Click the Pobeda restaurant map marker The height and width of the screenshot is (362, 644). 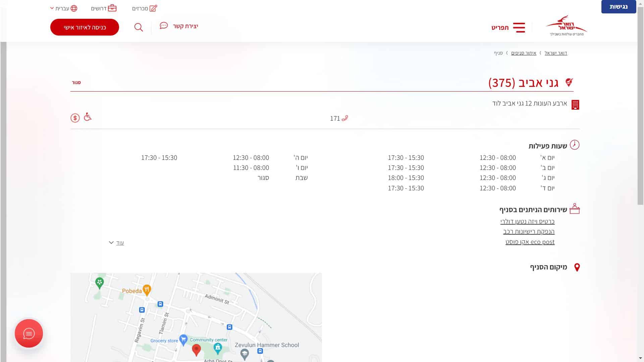click(x=147, y=290)
